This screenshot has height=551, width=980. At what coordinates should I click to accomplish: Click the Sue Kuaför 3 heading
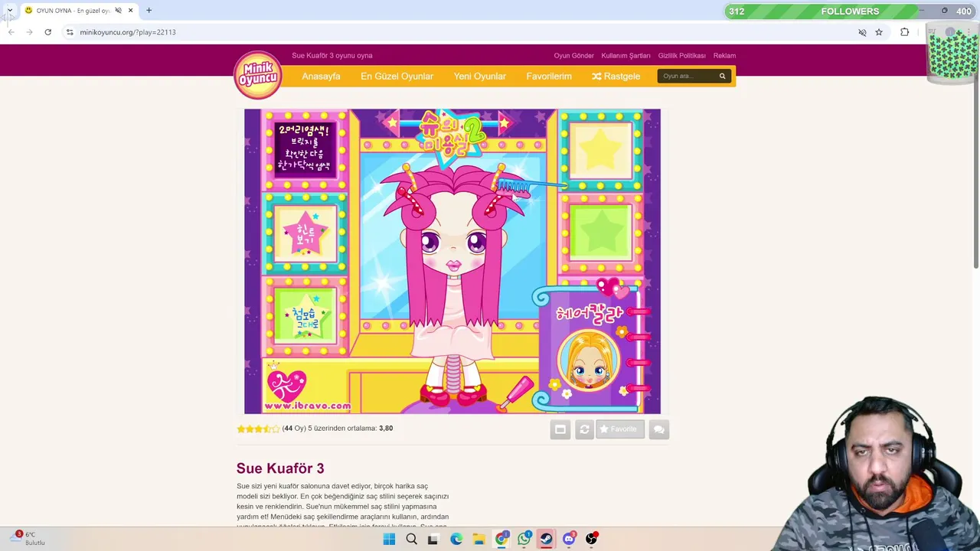tap(280, 468)
